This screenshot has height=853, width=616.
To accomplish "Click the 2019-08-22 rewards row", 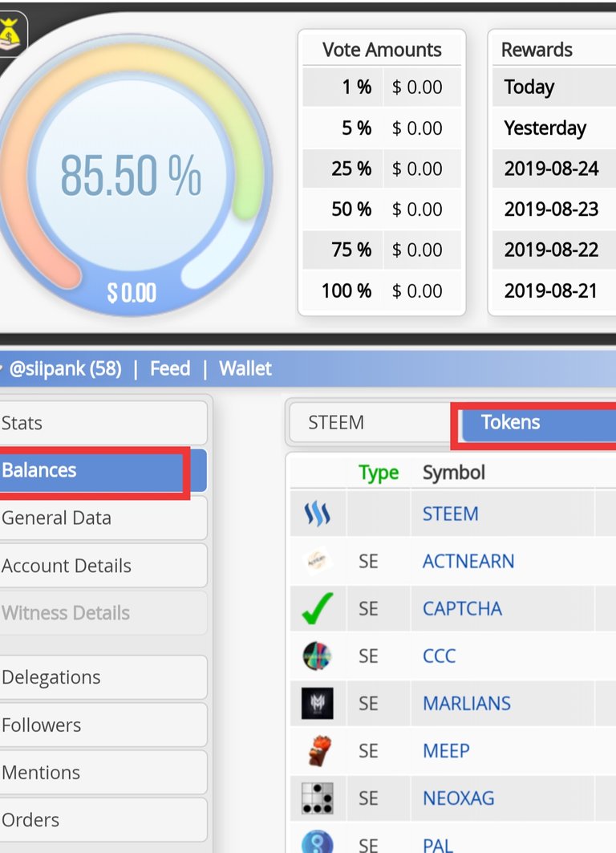I will 554,250.
